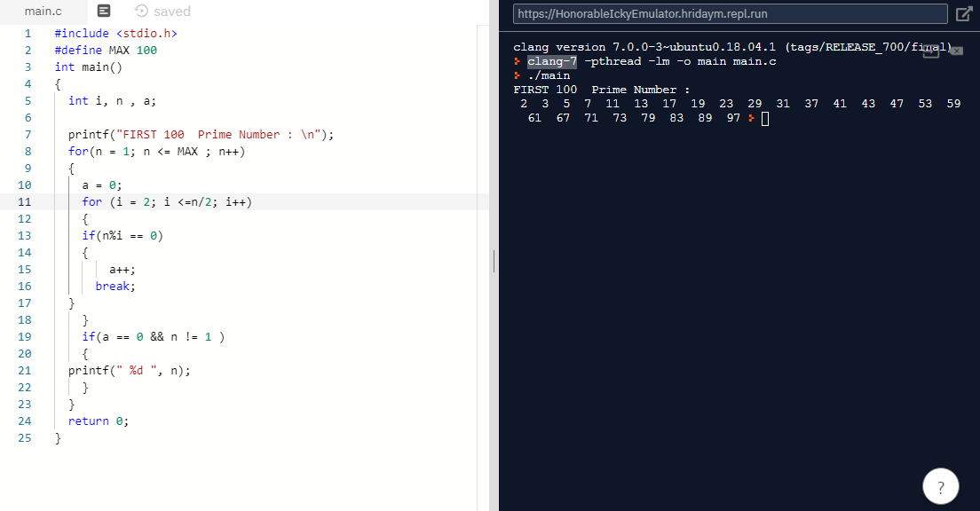The height and width of the screenshot is (511, 980).
Task: Click prime number 97 in console output
Action: [733, 118]
